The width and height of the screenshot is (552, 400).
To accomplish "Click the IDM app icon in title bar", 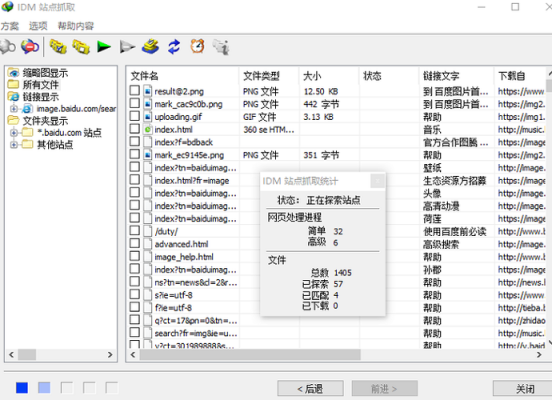I will point(7,7).
